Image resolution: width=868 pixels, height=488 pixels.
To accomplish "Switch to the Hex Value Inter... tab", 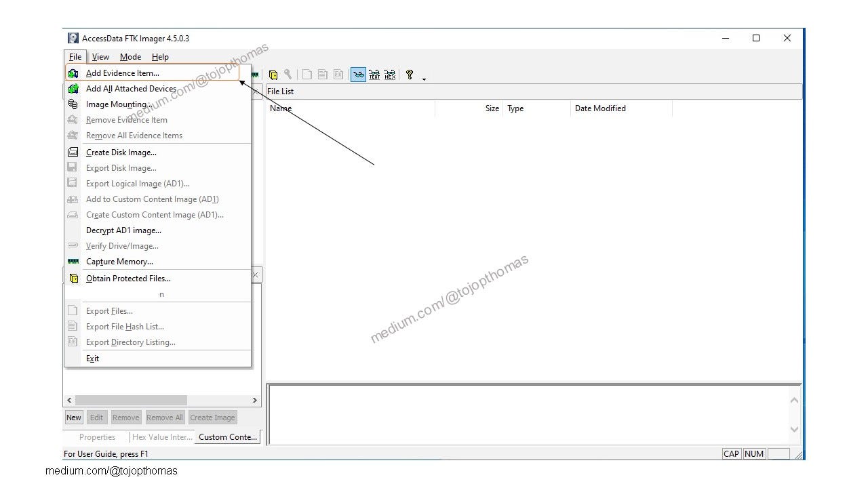I will pos(162,437).
